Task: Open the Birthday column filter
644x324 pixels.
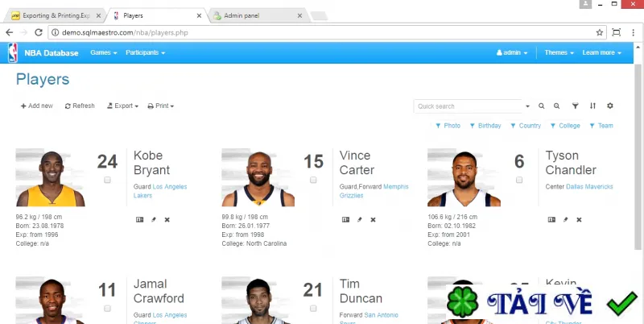Action: pos(485,126)
